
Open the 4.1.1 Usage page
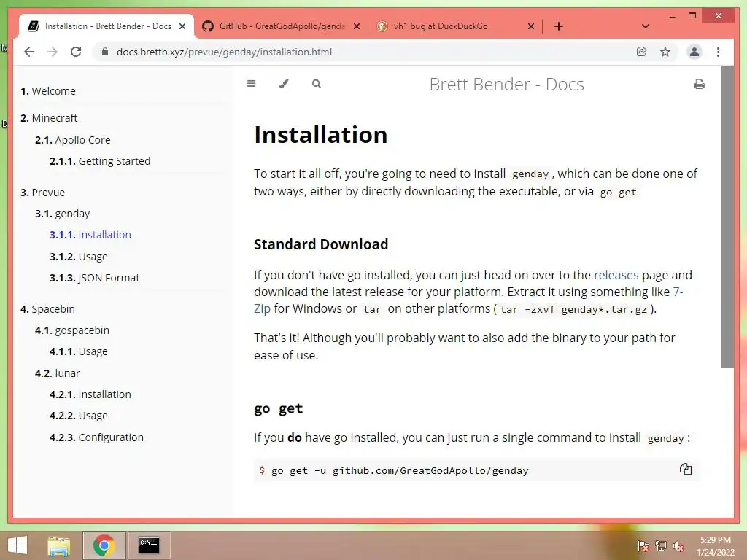(79, 351)
